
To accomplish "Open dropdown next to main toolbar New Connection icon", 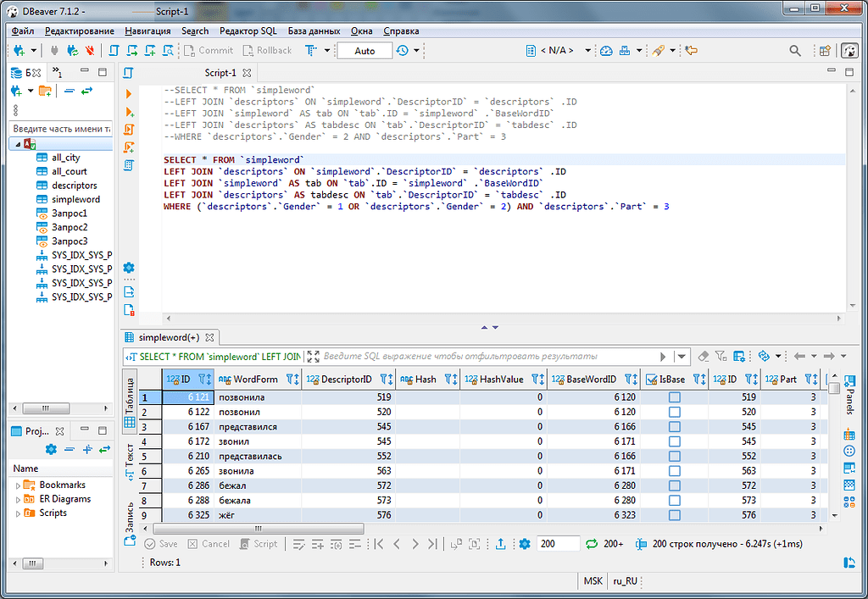I will coord(34,50).
